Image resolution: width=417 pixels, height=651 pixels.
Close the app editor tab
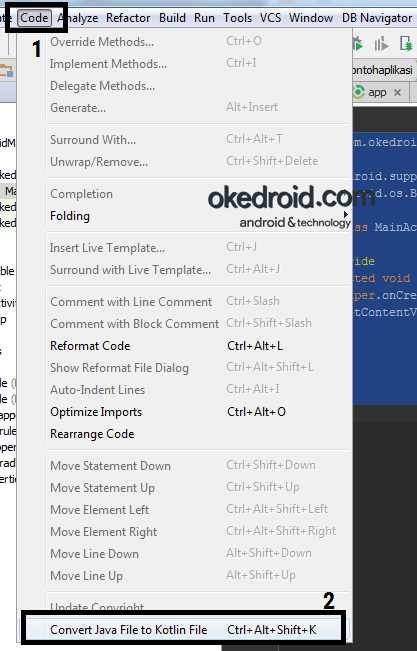[x=397, y=92]
